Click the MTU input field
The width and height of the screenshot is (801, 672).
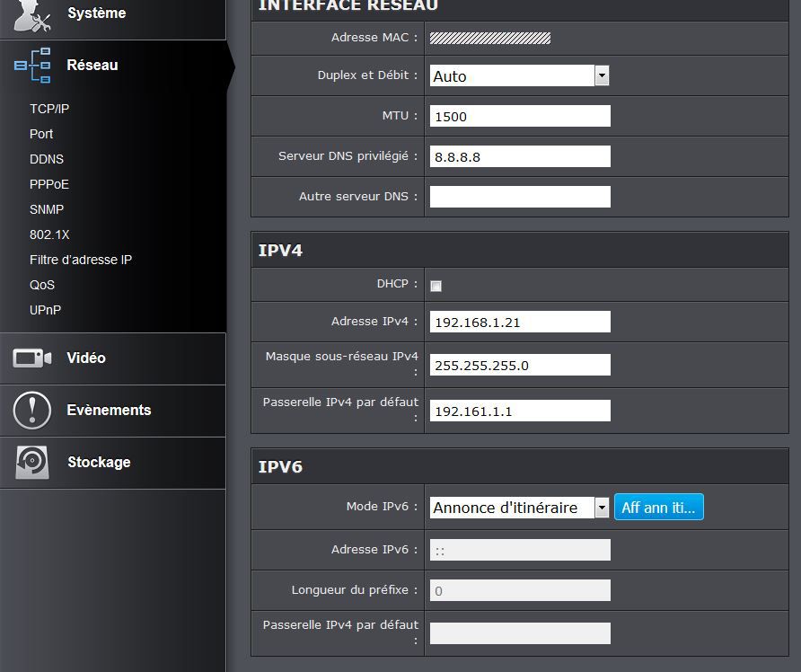(520, 116)
